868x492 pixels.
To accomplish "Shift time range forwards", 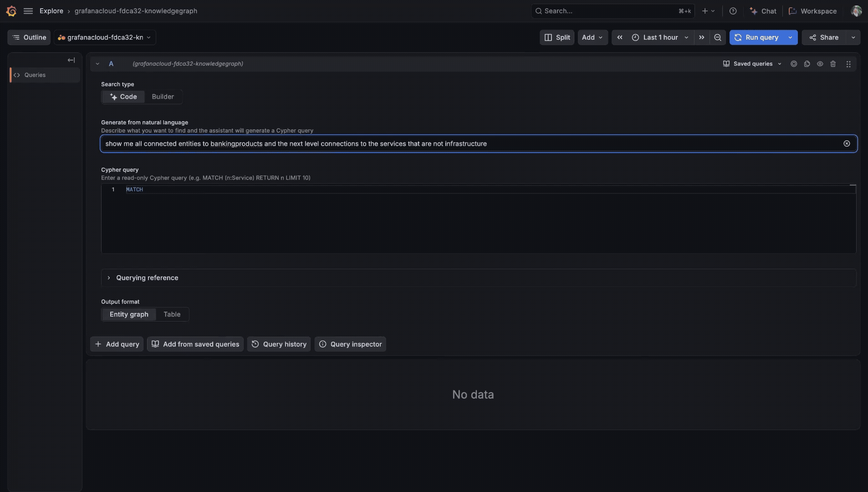I will coord(702,37).
